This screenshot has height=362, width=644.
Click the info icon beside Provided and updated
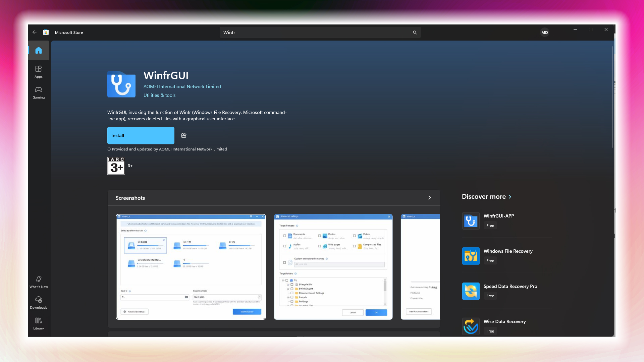point(109,149)
